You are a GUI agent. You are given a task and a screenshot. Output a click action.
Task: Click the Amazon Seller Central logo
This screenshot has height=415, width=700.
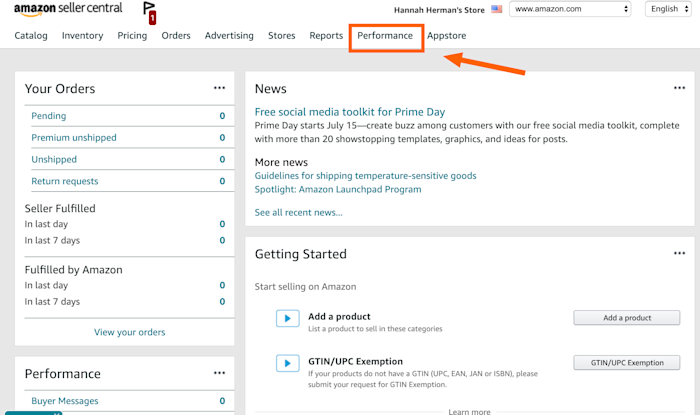68,9
